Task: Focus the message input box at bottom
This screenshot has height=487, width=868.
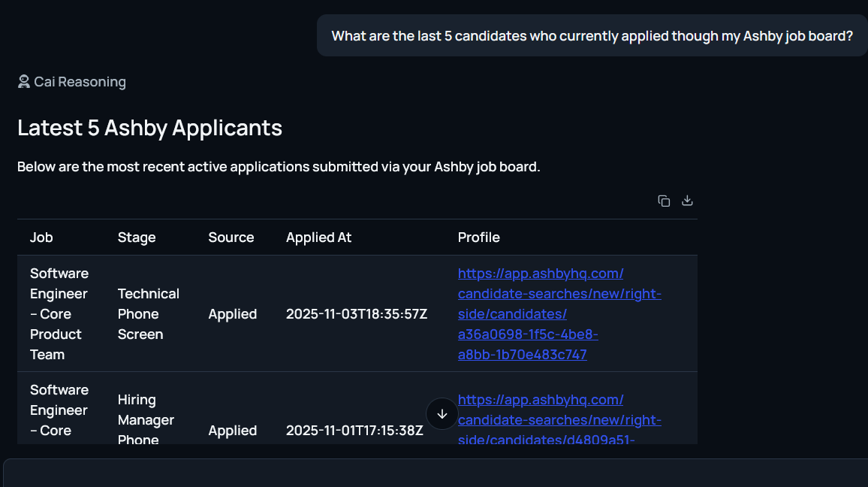Action: click(434, 473)
